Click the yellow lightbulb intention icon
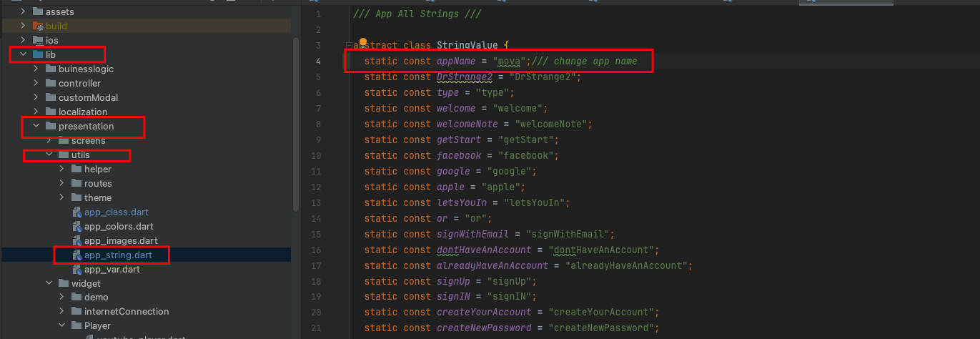980x339 pixels. coord(363,44)
